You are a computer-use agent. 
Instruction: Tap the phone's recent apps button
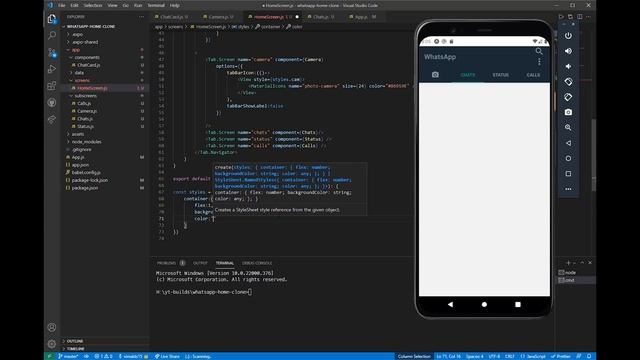pos(518,304)
